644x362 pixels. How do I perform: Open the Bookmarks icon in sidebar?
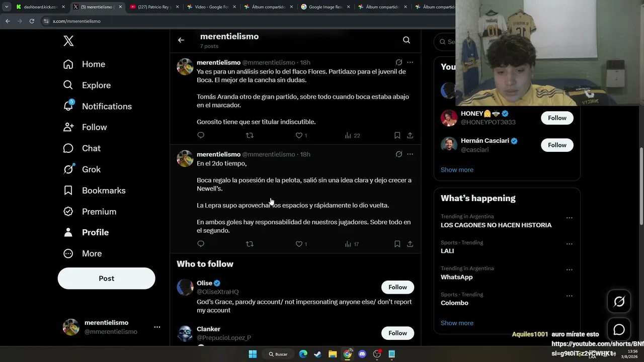tap(68, 191)
